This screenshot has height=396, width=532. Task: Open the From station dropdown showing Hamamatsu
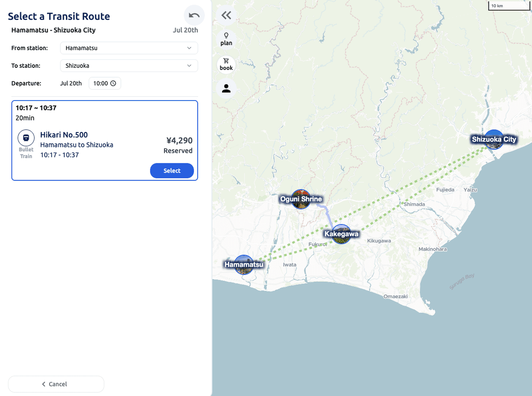(x=129, y=48)
